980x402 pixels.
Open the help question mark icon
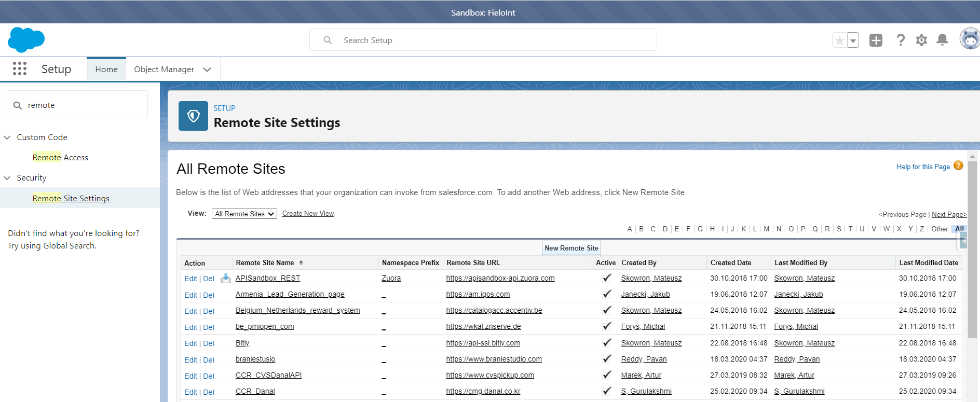[x=901, y=40]
